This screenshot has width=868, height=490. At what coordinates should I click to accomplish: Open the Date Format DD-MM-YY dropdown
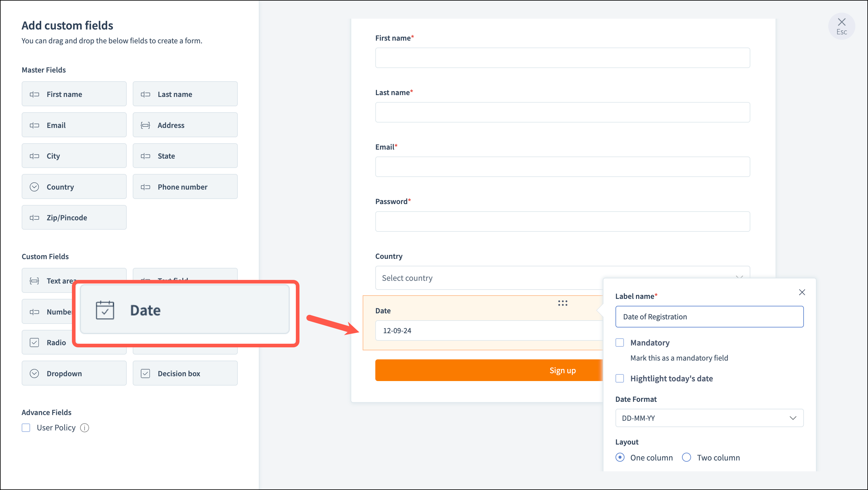(x=709, y=418)
